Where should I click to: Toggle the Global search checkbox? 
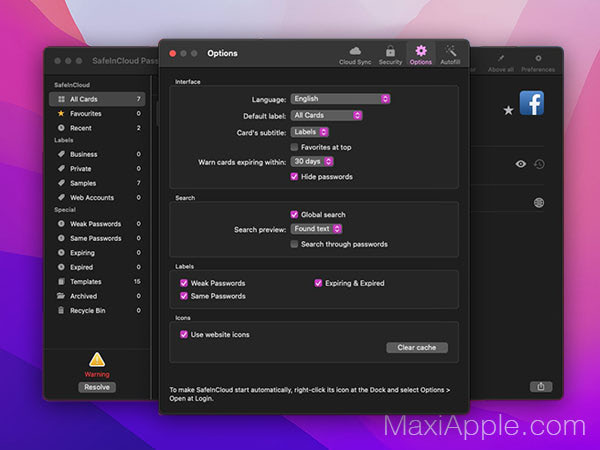pyautogui.click(x=294, y=214)
